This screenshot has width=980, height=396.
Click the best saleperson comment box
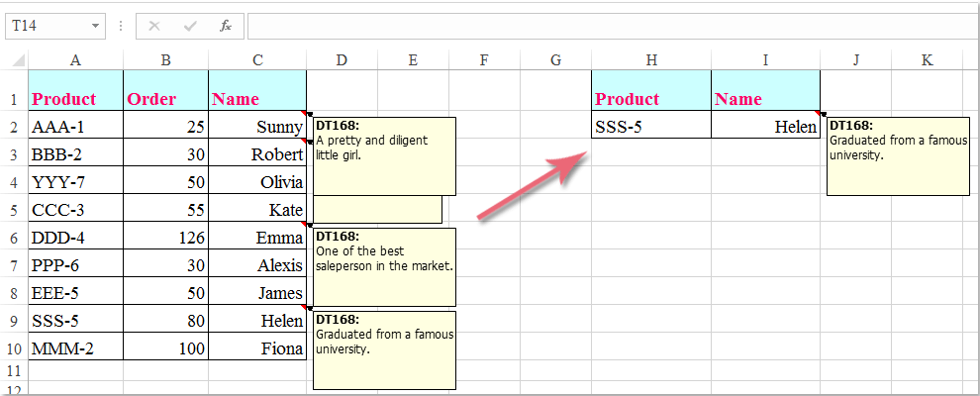(384, 266)
